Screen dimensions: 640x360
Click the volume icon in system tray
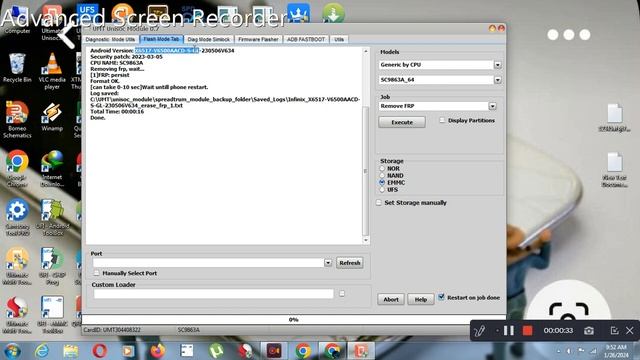569,351
